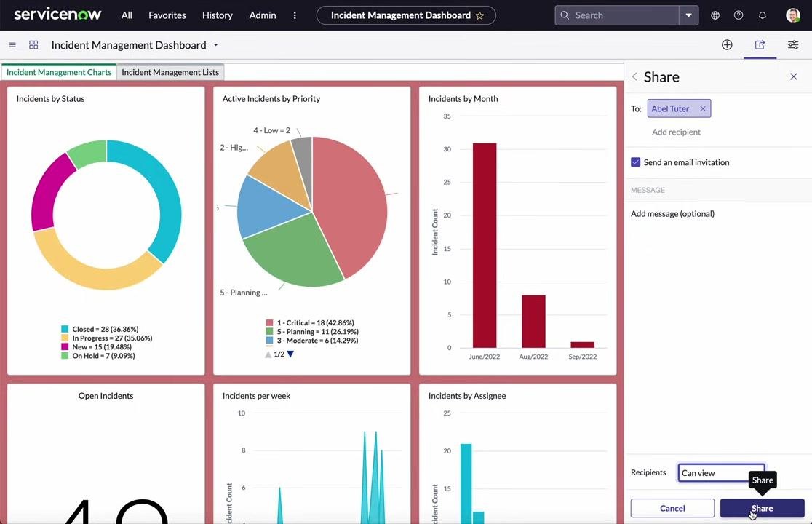This screenshot has width=812, height=524.
Task: Open the dashboards overview grid icon
Action: coord(33,45)
